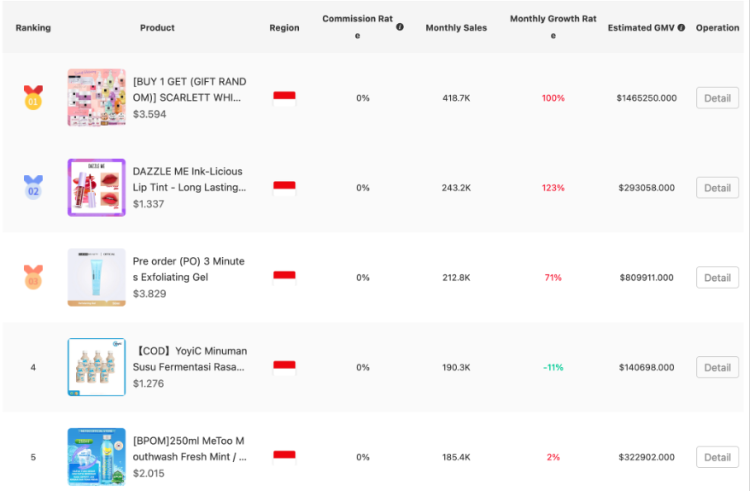750x491 pixels.
Task: Click the Estimated GMV info icon
Action: pyautogui.click(x=681, y=27)
